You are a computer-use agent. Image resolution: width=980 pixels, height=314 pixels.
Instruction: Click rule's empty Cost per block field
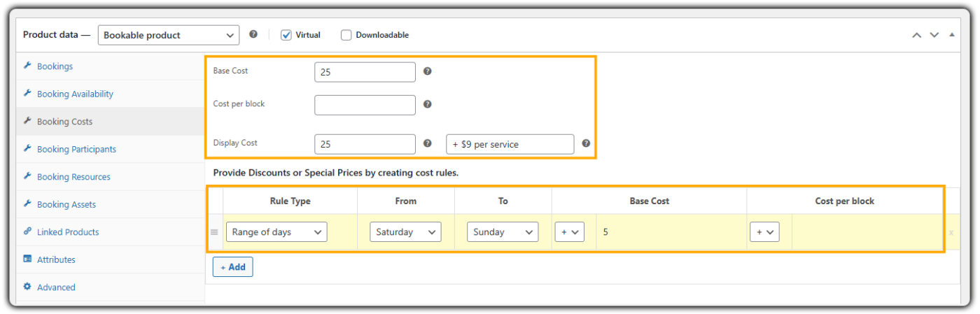pos(867,232)
